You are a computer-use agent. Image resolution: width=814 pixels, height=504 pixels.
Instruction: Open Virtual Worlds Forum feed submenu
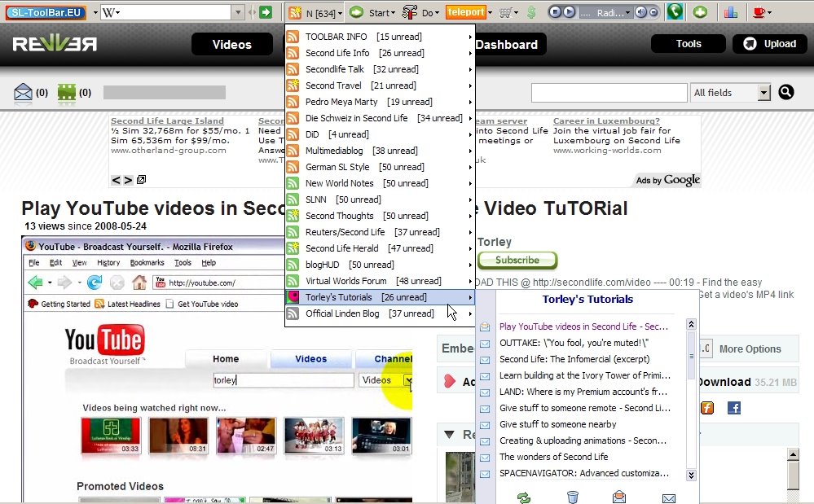coord(380,281)
